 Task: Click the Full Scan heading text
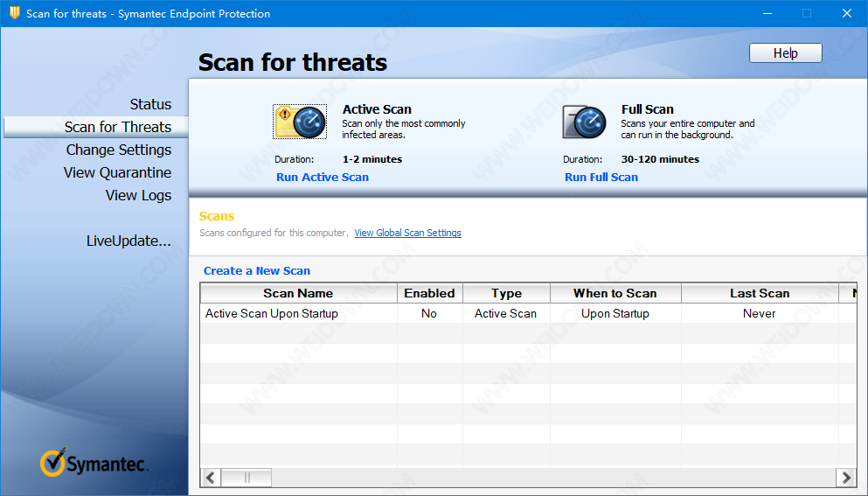[647, 109]
